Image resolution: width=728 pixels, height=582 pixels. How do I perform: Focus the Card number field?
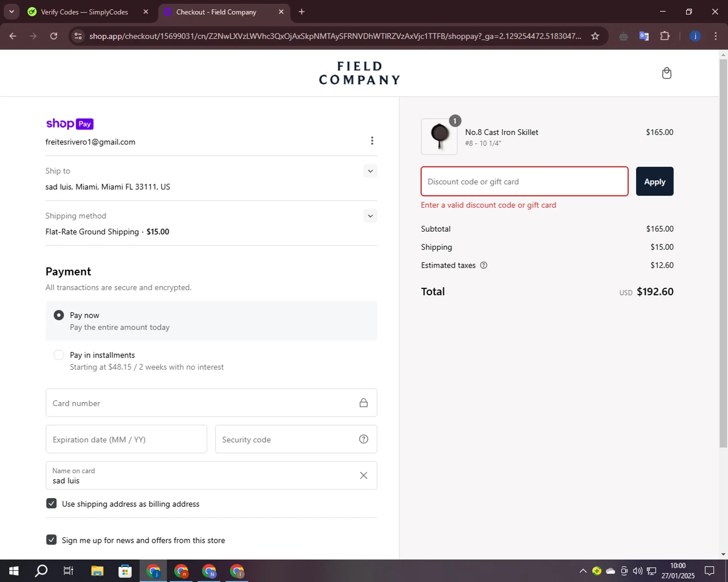coord(211,403)
